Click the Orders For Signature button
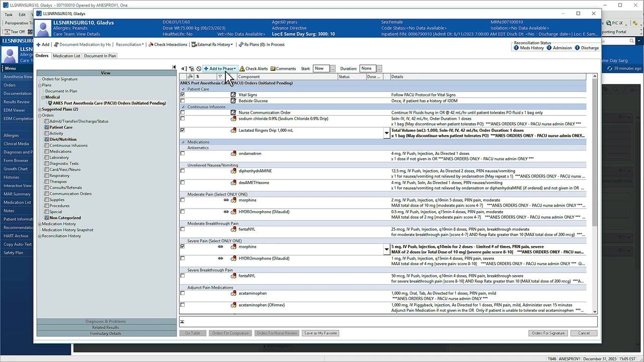The width and height of the screenshot is (644, 362). click(548, 333)
